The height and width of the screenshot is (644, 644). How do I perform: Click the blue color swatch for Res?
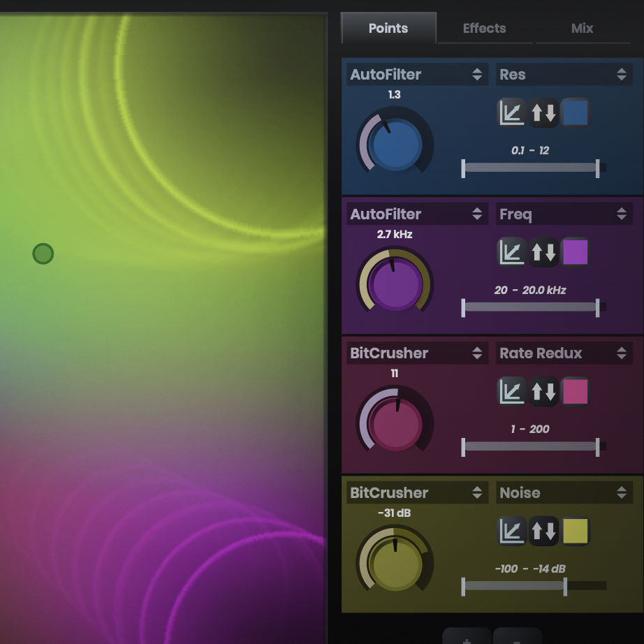pos(575,112)
